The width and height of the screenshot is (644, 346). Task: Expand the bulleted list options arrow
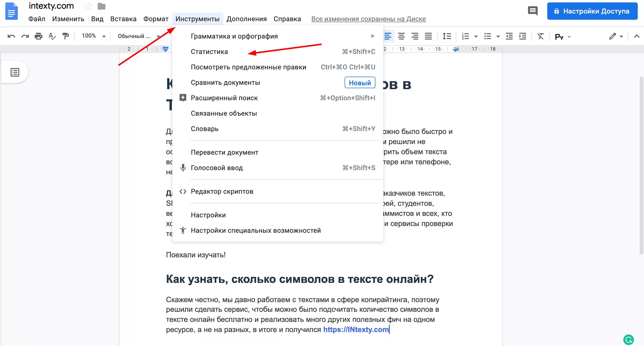[x=498, y=37]
